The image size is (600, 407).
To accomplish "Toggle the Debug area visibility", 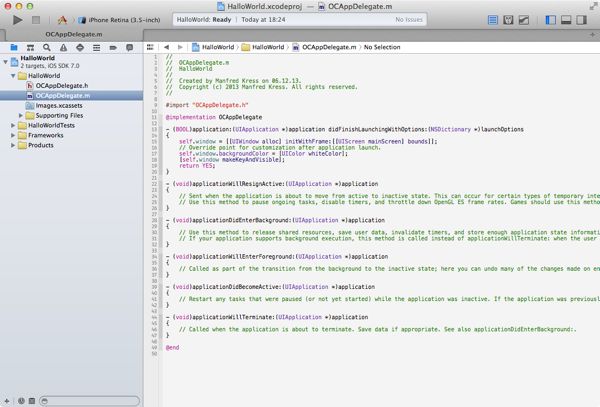I will click(566, 20).
